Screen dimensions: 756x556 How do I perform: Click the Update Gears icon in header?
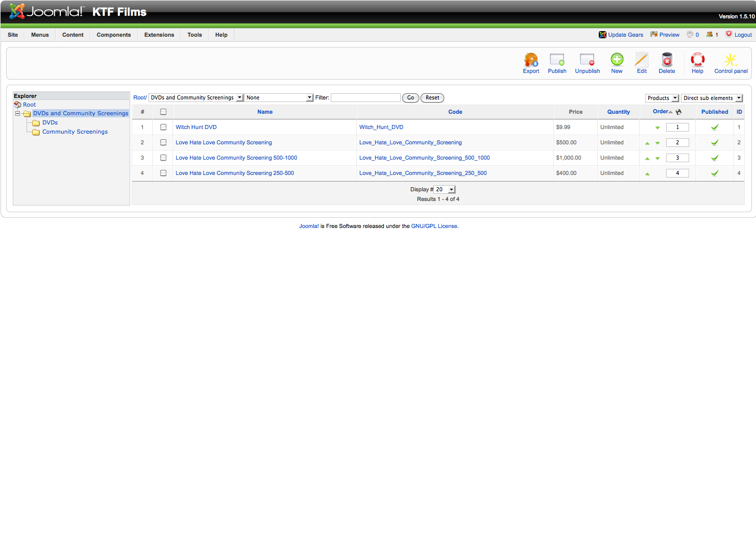pyautogui.click(x=602, y=35)
